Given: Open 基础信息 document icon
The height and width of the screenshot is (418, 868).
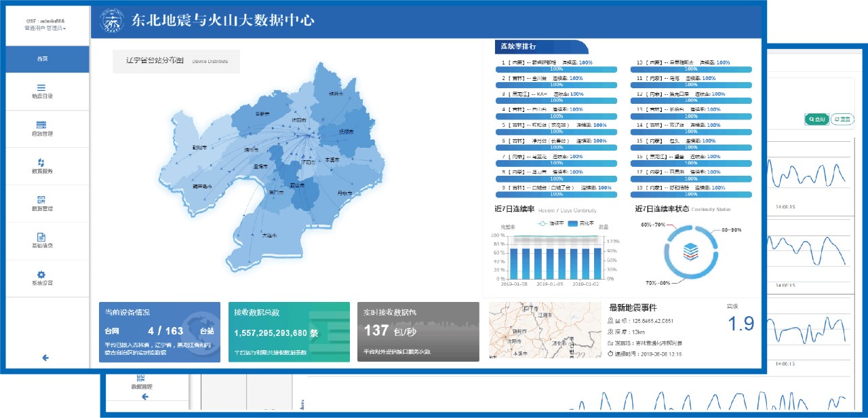Looking at the screenshot, I should 41,237.
